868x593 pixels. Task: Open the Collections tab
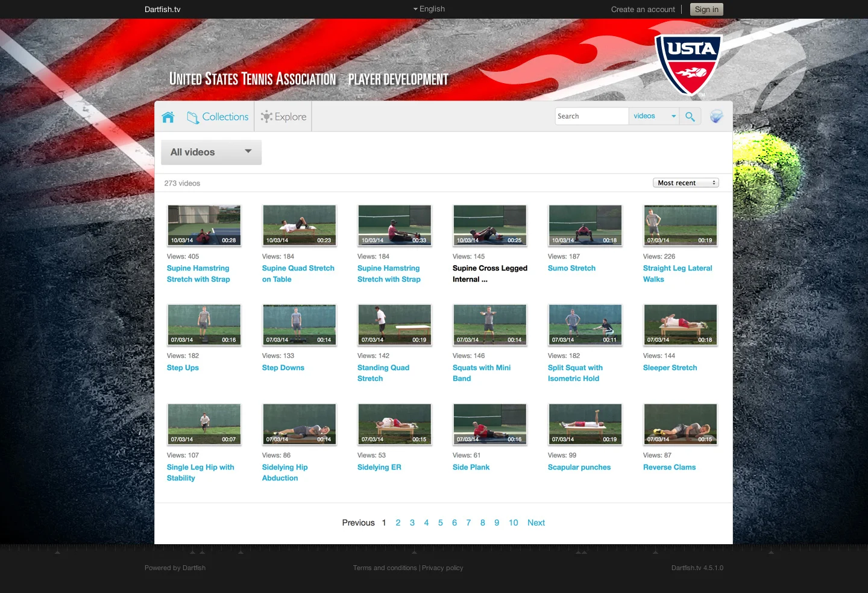218,117
